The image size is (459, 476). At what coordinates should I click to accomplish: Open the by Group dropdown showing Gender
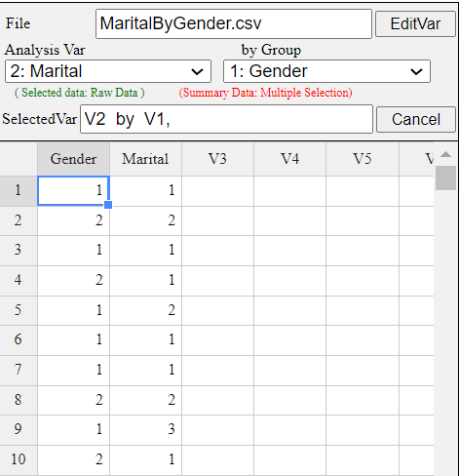pyautogui.click(x=326, y=71)
